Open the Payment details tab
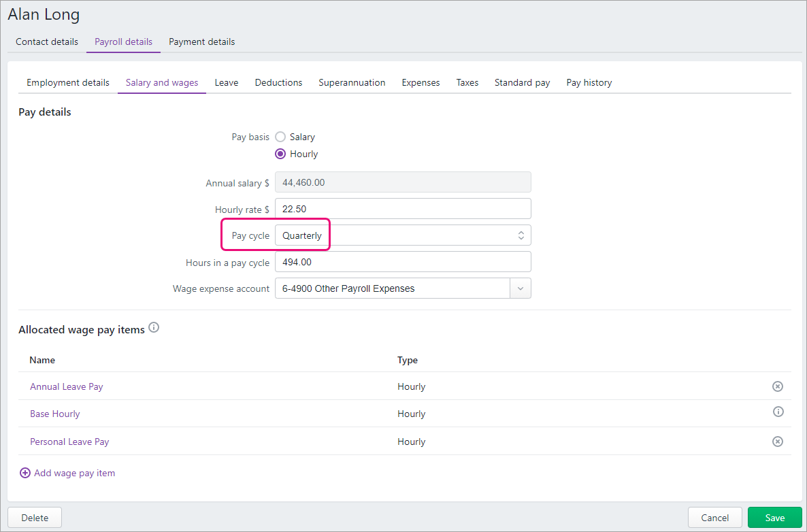 coord(201,41)
